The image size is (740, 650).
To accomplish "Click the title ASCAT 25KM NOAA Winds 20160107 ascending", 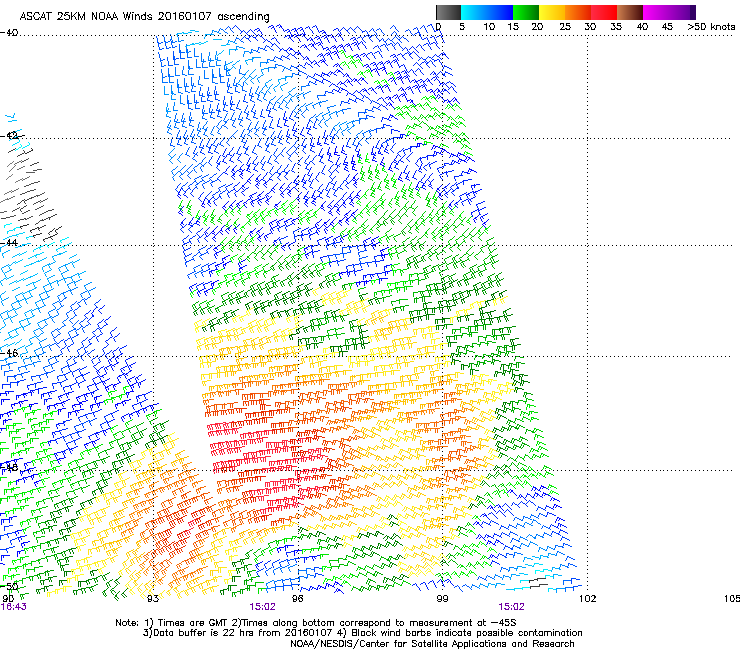I will coord(144,16).
